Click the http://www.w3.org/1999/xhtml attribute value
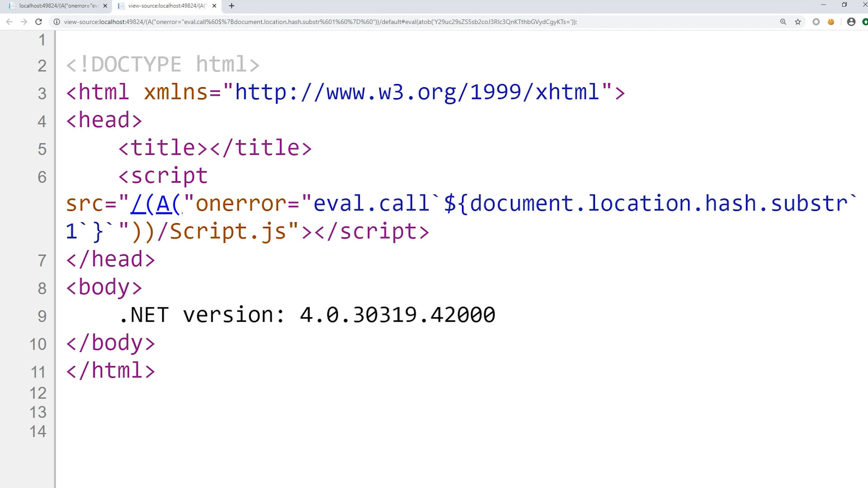This screenshot has height=488, width=868. point(417,93)
